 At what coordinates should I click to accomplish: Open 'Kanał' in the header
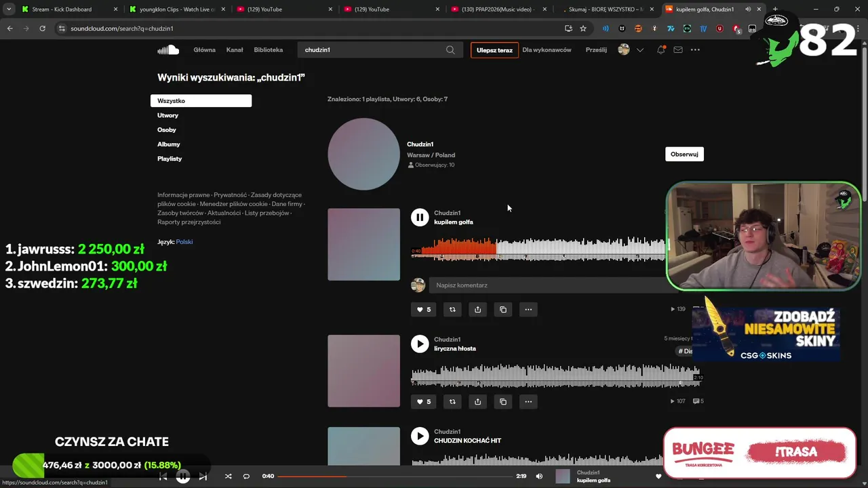click(x=235, y=49)
